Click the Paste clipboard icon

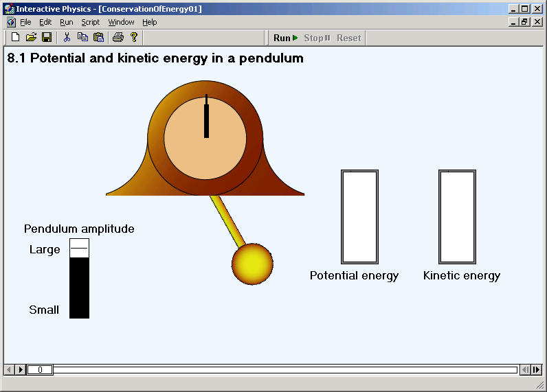click(x=99, y=37)
